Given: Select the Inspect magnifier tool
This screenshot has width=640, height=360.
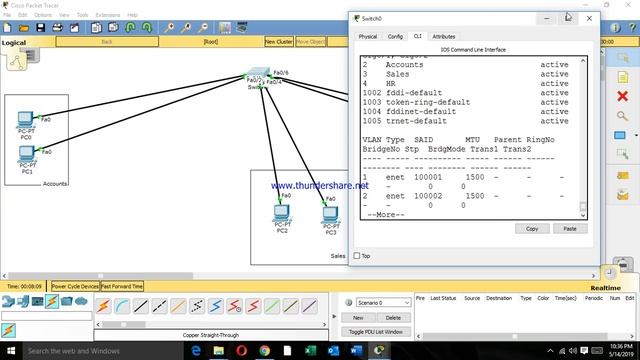Looking at the screenshot, I should tap(622, 116).
